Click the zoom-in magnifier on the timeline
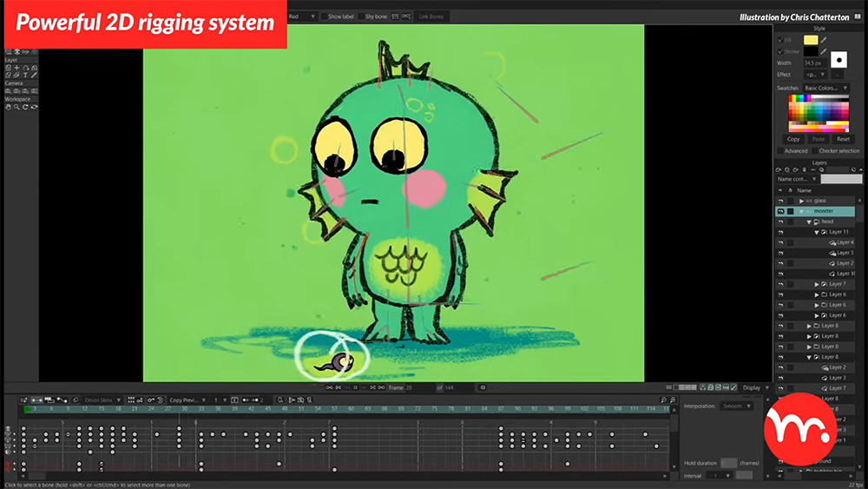868x489 pixels. 673,400
